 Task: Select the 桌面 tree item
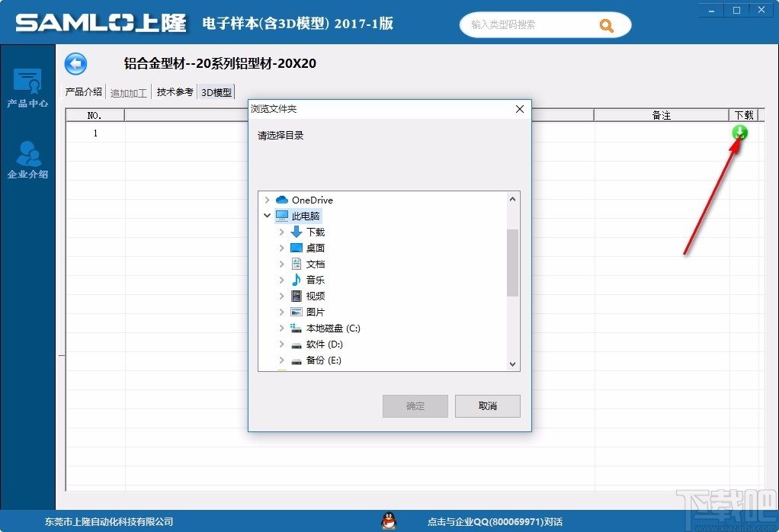click(x=313, y=247)
